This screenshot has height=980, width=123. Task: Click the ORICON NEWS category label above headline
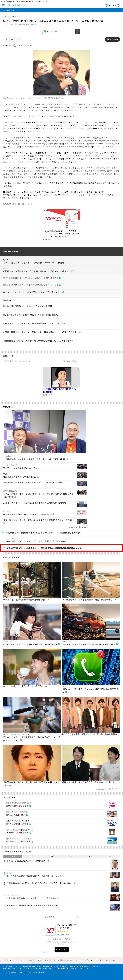coord(10,17)
